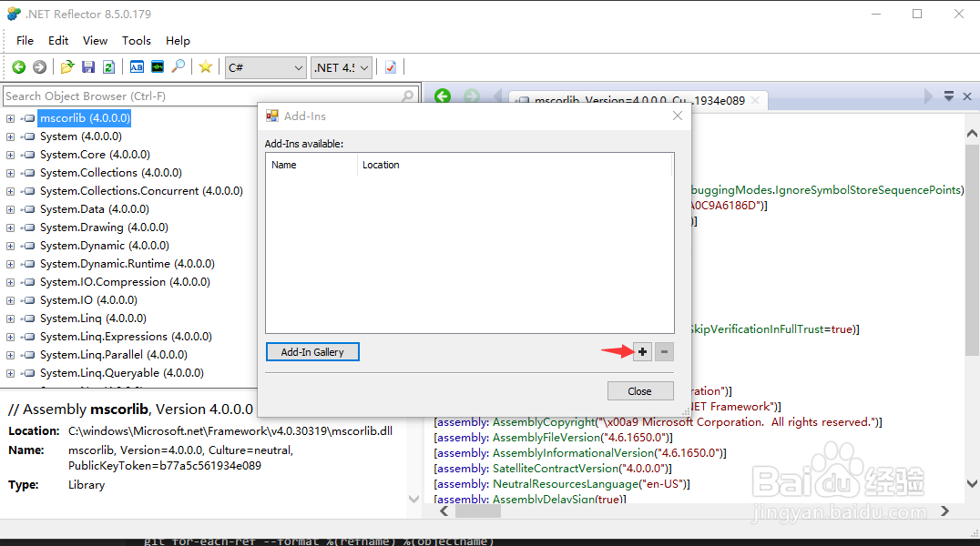The height and width of the screenshot is (546, 980).
Task: Close the mscorlib document tab
Action: [x=755, y=100]
